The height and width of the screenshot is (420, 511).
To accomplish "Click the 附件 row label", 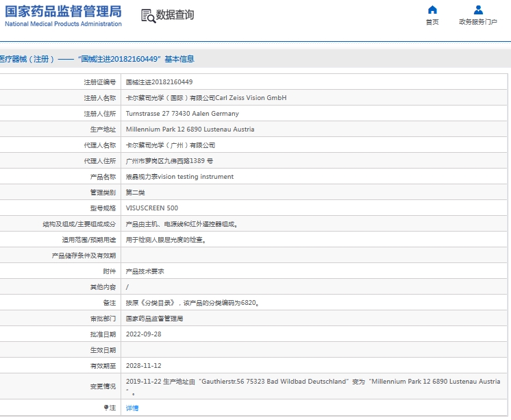I will pos(110,271).
